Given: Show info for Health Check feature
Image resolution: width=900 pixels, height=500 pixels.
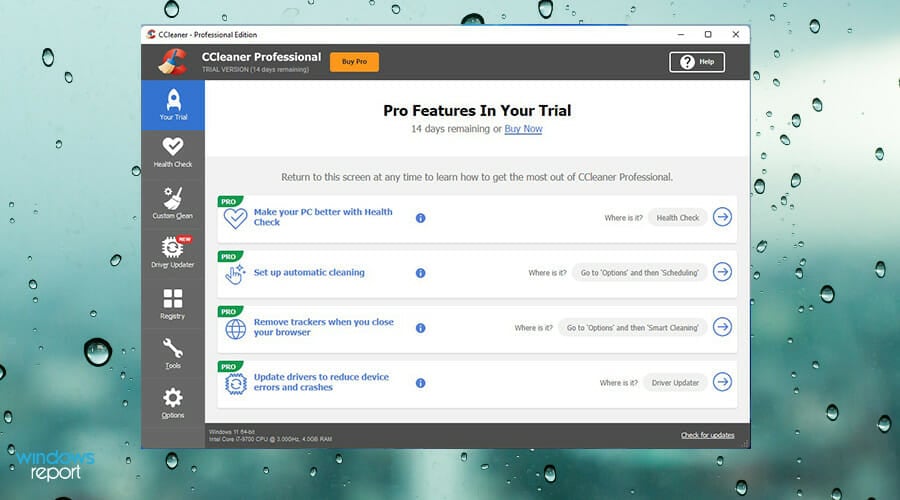Looking at the screenshot, I should [x=421, y=218].
